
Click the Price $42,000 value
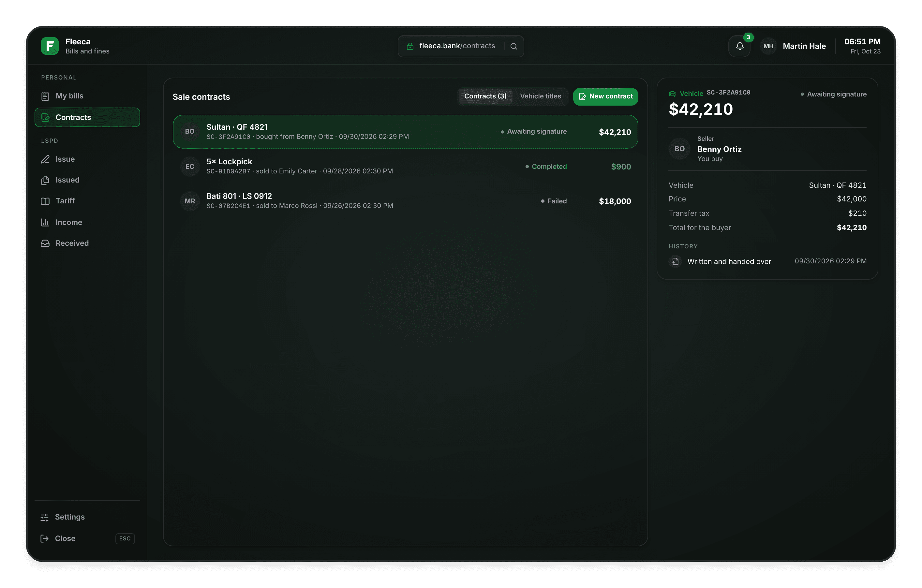pyautogui.click(x=852, y=199)
